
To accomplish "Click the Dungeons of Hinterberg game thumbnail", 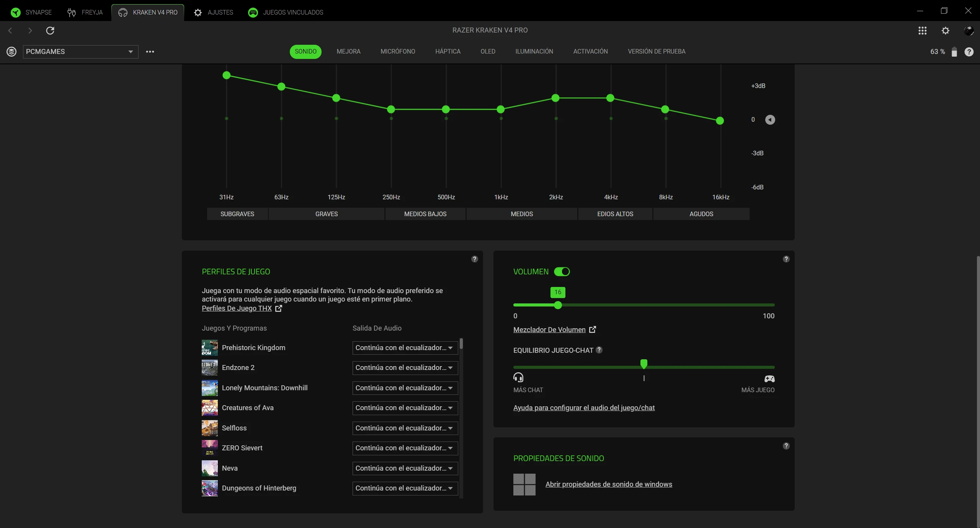I will point(210,488).
